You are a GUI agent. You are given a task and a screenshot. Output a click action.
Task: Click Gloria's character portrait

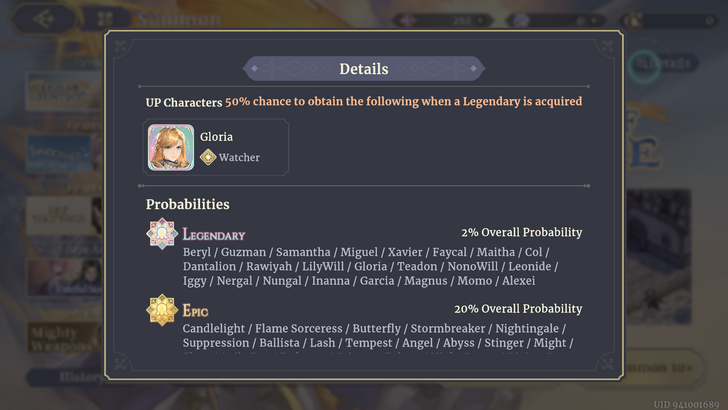pyautogui.click(x=171, y=147)
